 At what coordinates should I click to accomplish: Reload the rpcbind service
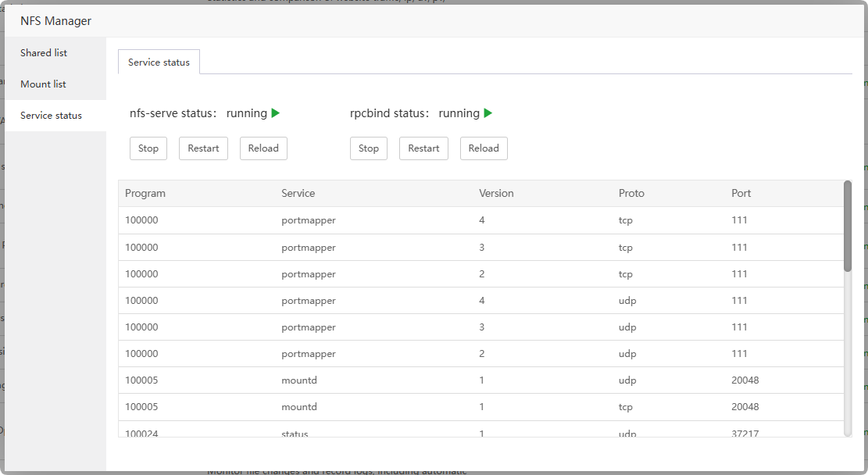point(484,148)
